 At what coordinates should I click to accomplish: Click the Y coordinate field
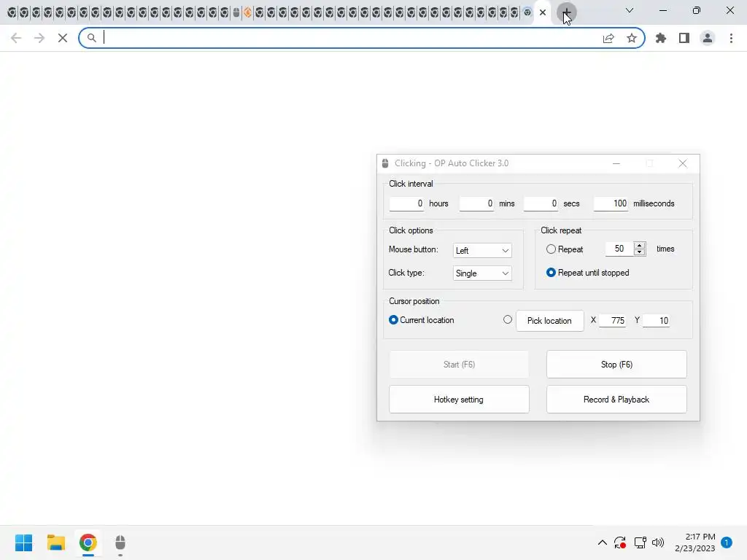click(657, 321)
